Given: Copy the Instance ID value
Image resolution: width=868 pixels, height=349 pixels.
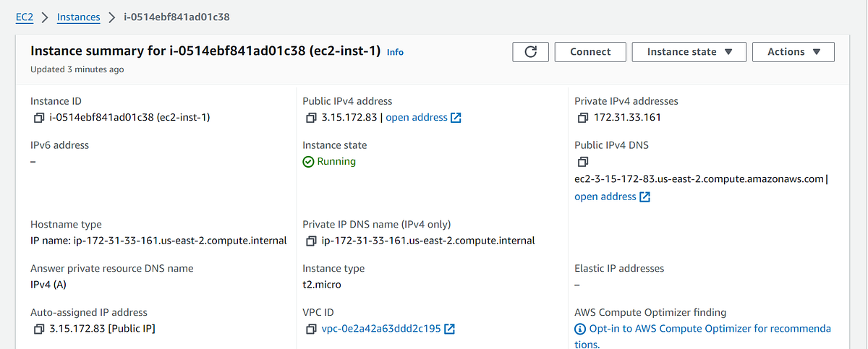Looking at the screenshot, I should click(x=39, y=118).
